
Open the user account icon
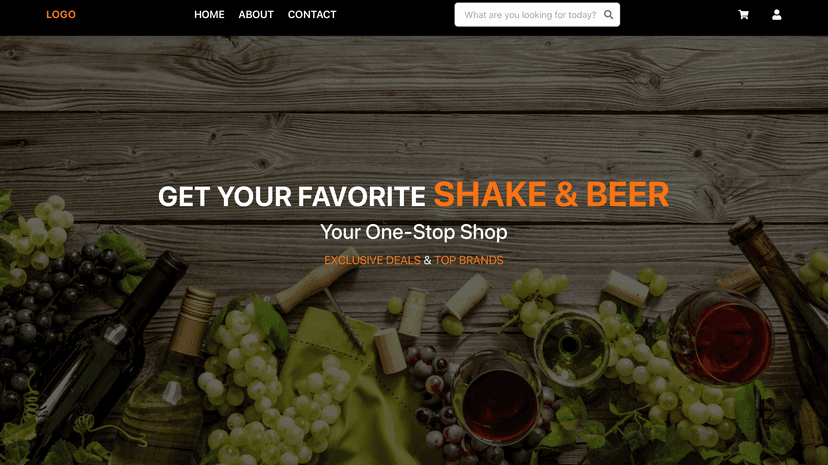pos(776,15)
